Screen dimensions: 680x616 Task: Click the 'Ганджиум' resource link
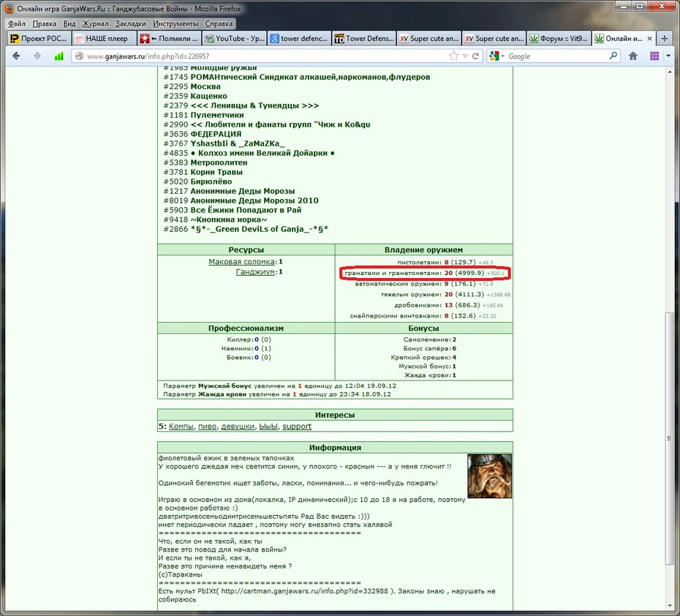(x=255, y=272)
